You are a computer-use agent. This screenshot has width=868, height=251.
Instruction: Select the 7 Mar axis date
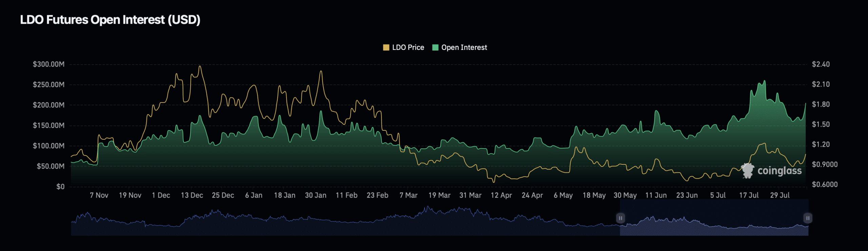(x=408, y=195)
